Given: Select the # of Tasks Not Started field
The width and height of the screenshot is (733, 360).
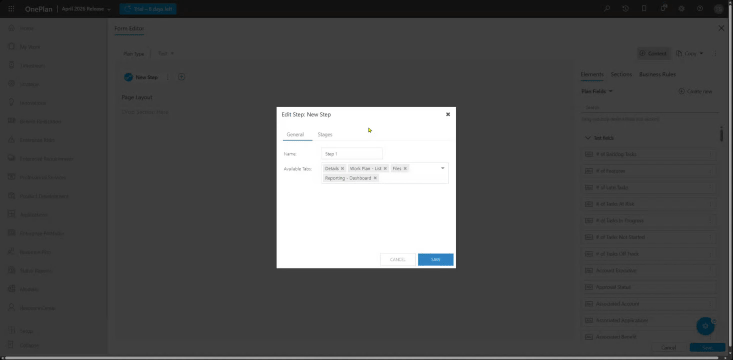Looking at the screenshot, I should pyautogui.click(x=649, y=238).
